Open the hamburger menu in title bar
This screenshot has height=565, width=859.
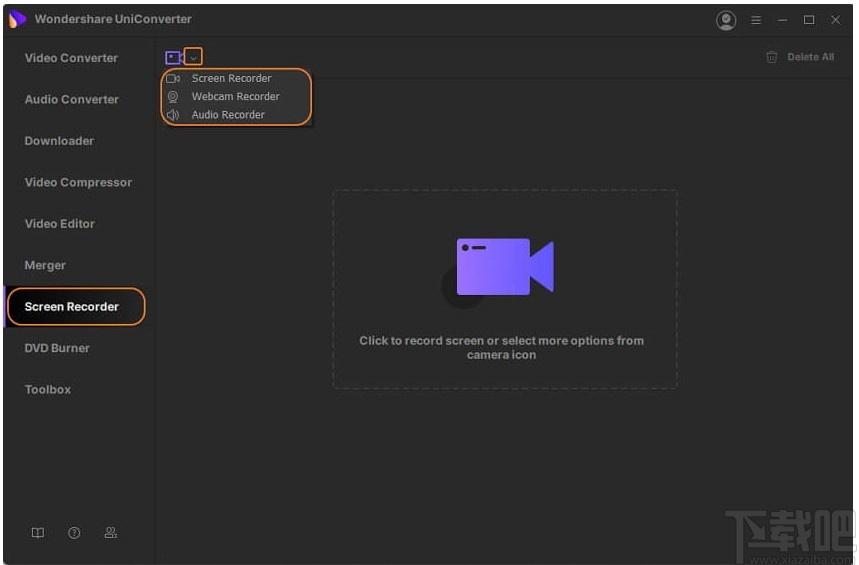click(x=756, y=20)
